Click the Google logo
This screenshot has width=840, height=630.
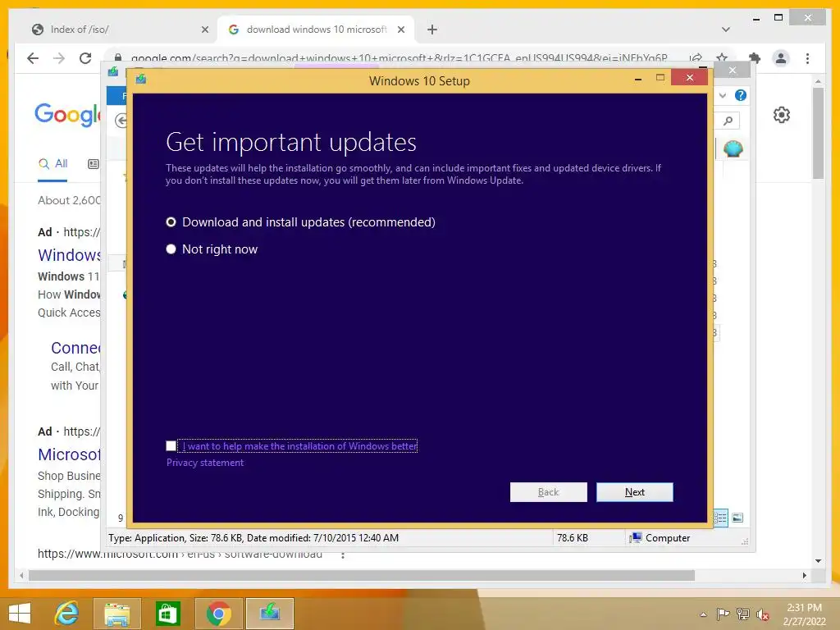[67, 114]
